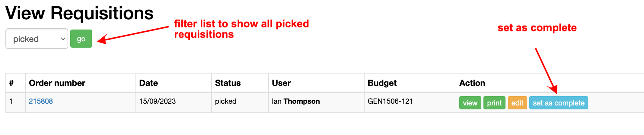This screenshot has height=135, width=644.
Task: Click the Action column header
Action: coord(472,83)
